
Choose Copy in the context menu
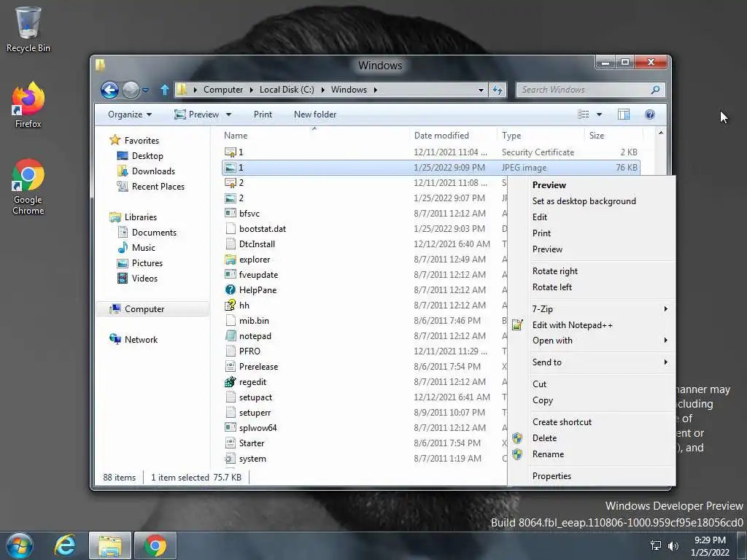(x=592, y=400)
